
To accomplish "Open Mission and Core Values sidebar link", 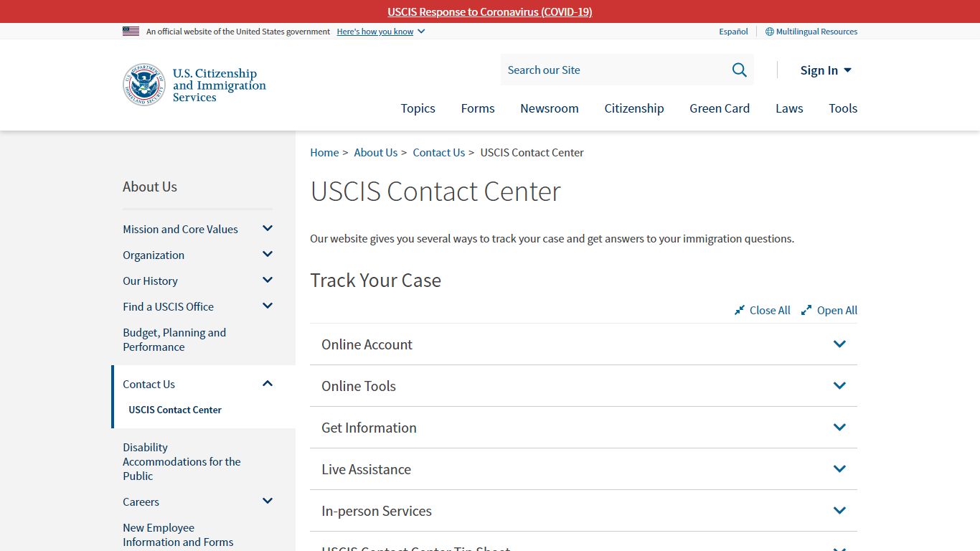I will click(180, 229).
